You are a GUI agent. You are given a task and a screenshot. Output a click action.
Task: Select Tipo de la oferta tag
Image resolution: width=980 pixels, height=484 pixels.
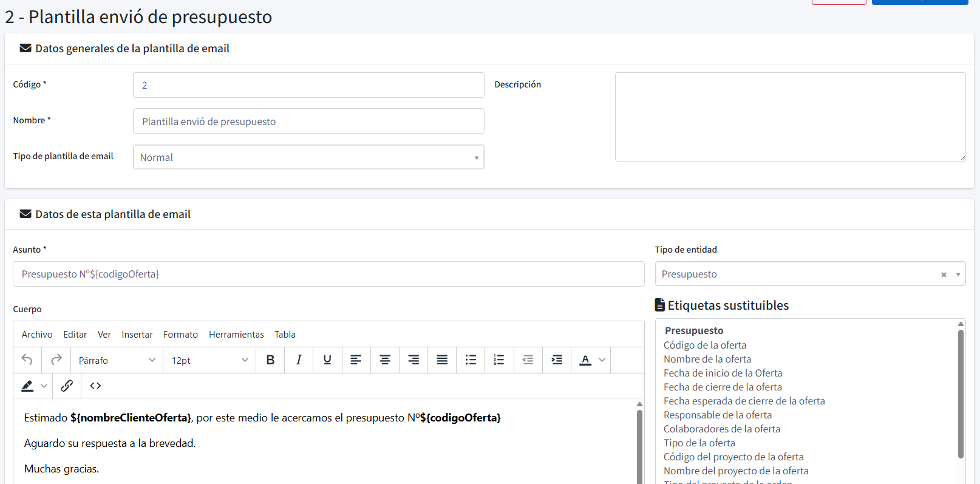point(699,443)
